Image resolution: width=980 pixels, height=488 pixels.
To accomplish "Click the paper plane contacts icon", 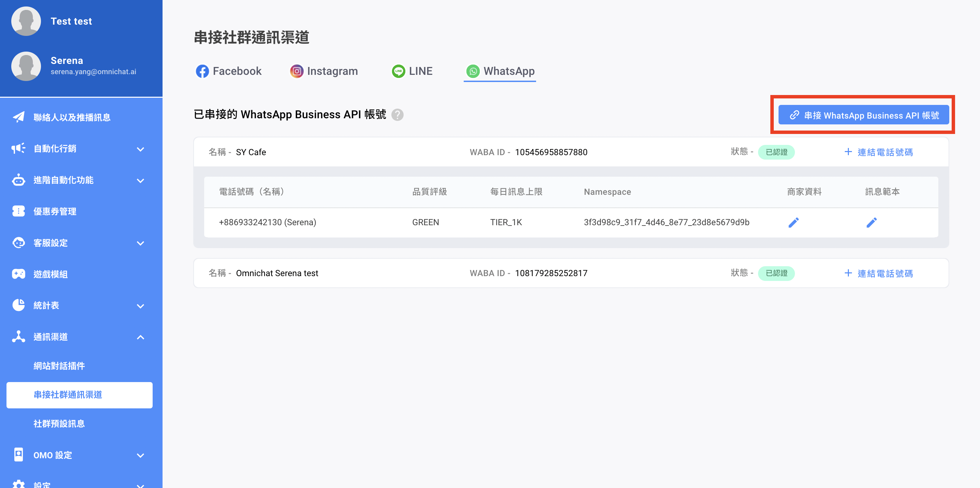I will [18, 117].
